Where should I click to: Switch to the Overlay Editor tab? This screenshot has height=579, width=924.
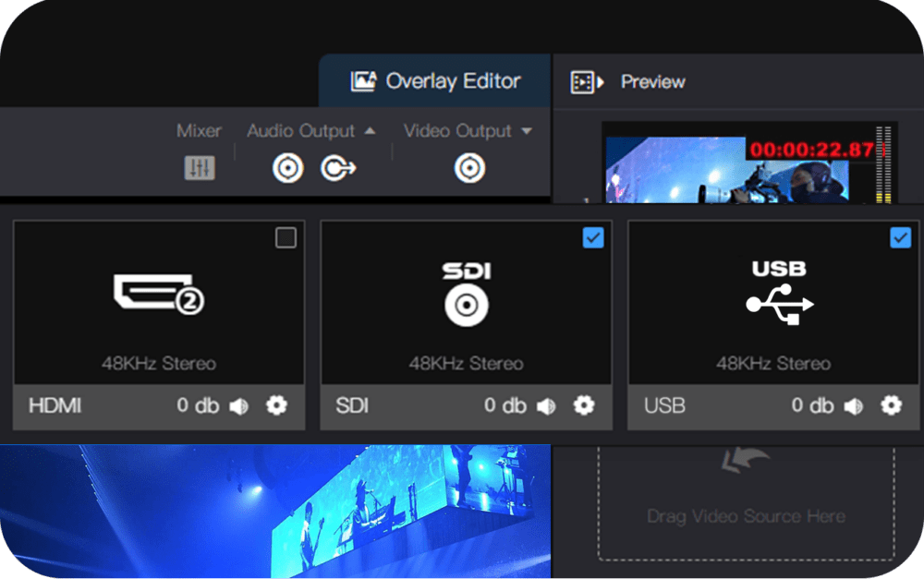435,81
